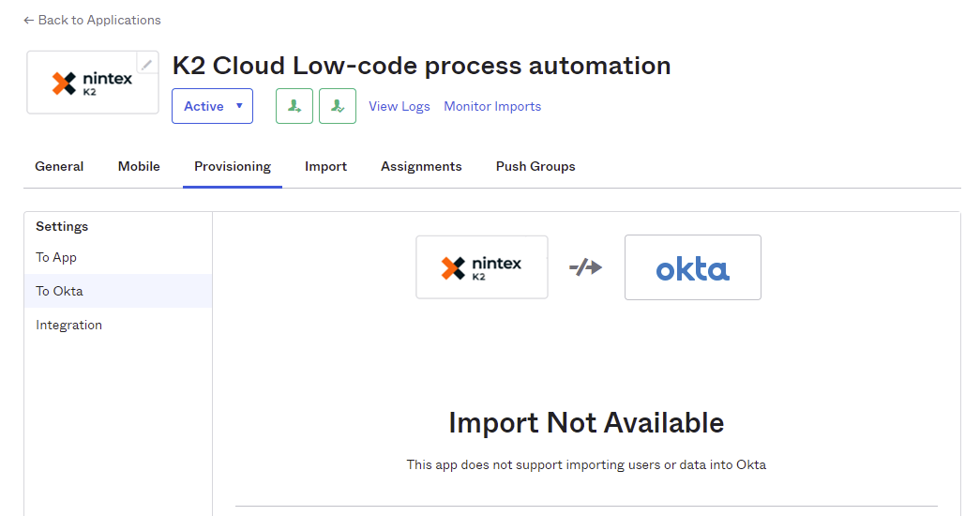
Task: Click the user icon with checkmark
Action: pyautogui.click(x=338, y=106)
